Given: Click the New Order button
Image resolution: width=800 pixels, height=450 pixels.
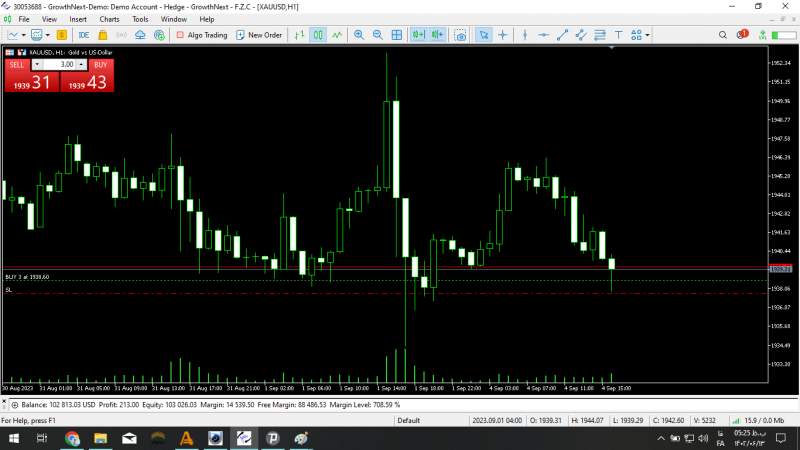Looking at the screenshot, I should coord(259,35).
